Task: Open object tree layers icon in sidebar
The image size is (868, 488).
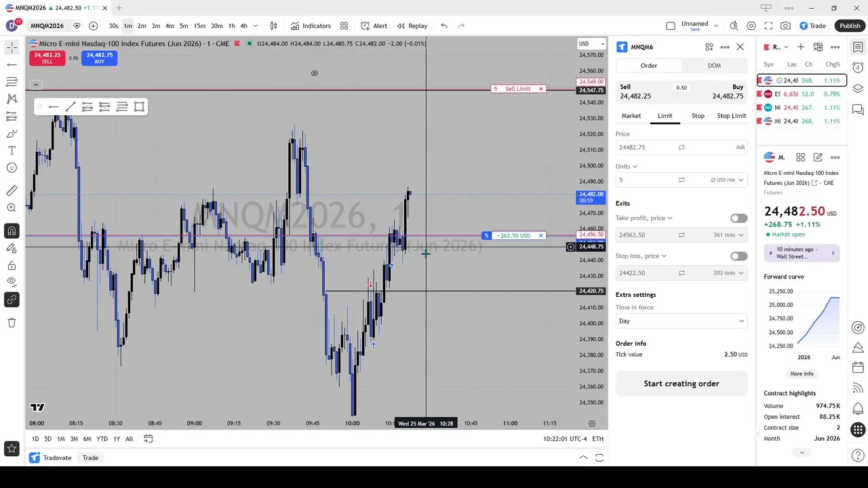Action: click(x=858, y=89)
